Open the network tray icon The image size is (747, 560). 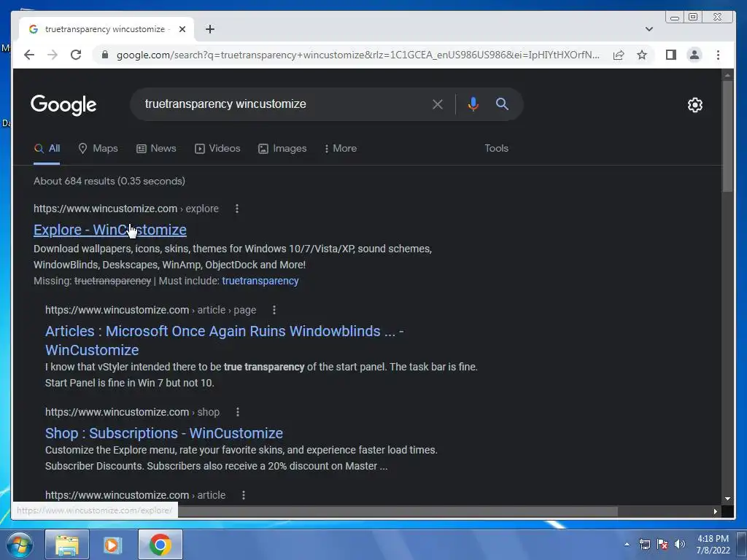coord(645,544)
